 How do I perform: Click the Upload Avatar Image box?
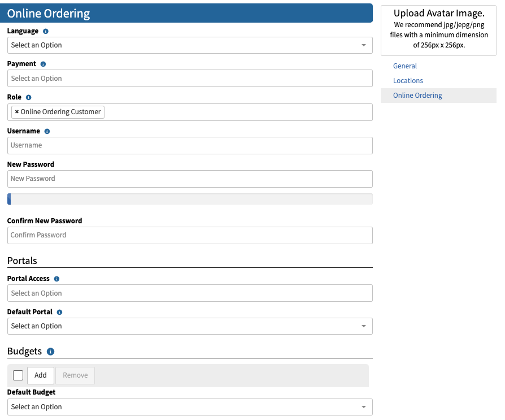point(439,31)
